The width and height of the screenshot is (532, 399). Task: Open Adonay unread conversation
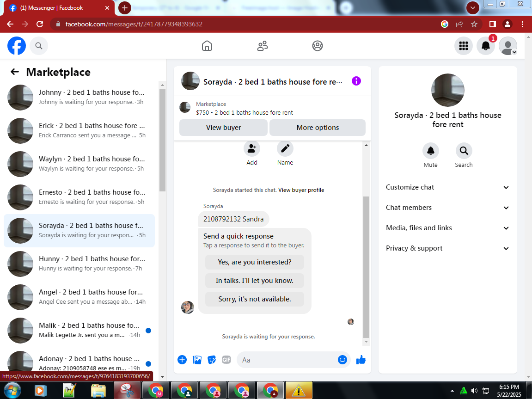(79, 362)
